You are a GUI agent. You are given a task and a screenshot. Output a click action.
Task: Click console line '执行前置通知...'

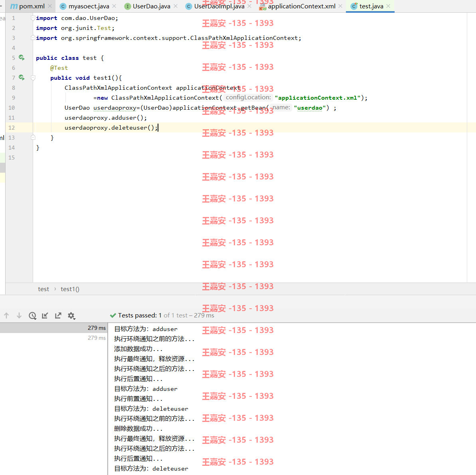click(x=138, y=398)
